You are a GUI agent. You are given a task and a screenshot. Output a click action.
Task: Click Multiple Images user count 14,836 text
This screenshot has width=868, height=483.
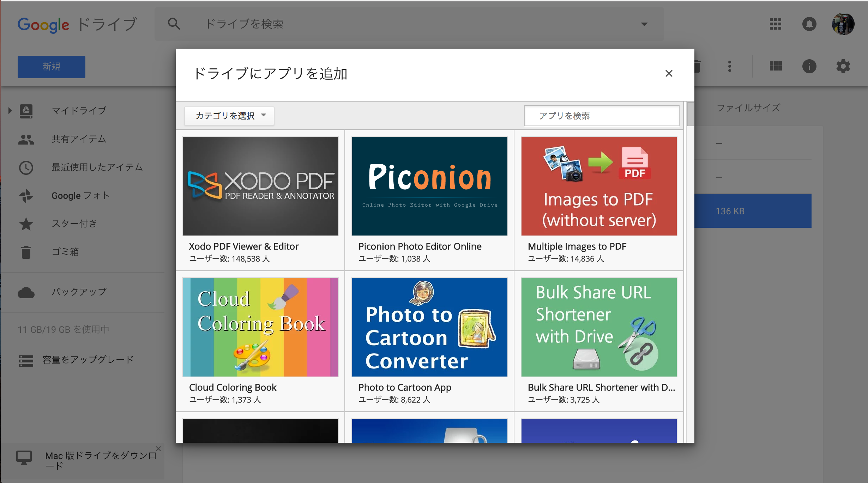click(566, 259)
